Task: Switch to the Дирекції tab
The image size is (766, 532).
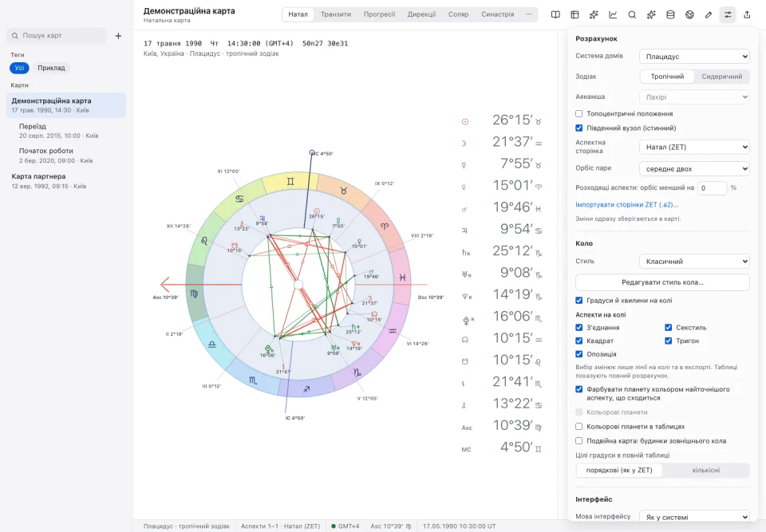Action: click(421, 14)
